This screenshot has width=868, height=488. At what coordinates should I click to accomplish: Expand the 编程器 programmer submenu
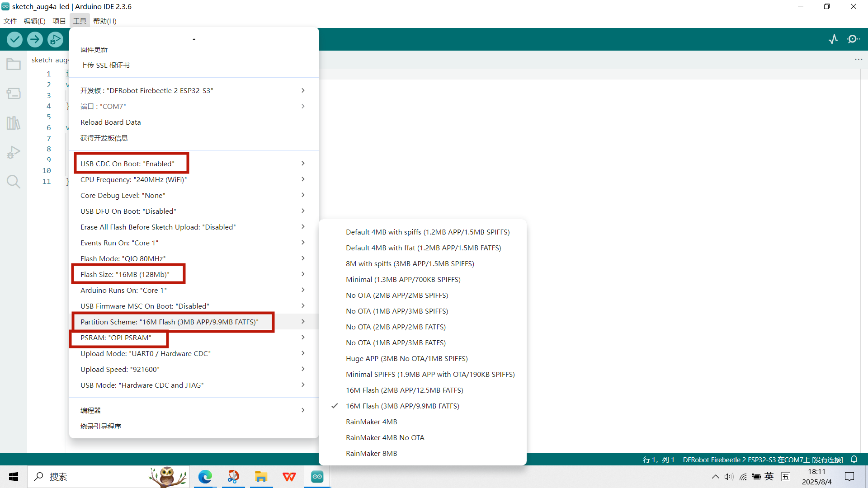pyautogui.click(x=193, y=410)
